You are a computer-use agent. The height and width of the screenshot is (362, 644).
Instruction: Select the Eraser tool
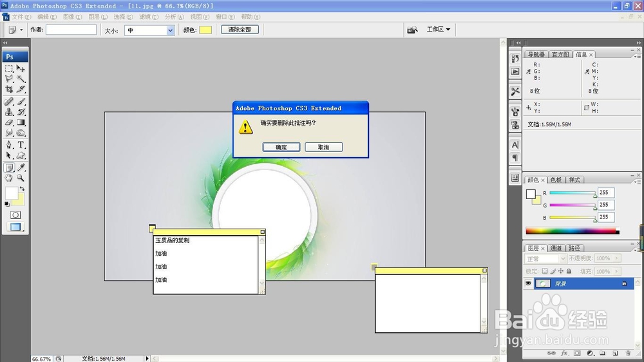[x=9, y=122]
